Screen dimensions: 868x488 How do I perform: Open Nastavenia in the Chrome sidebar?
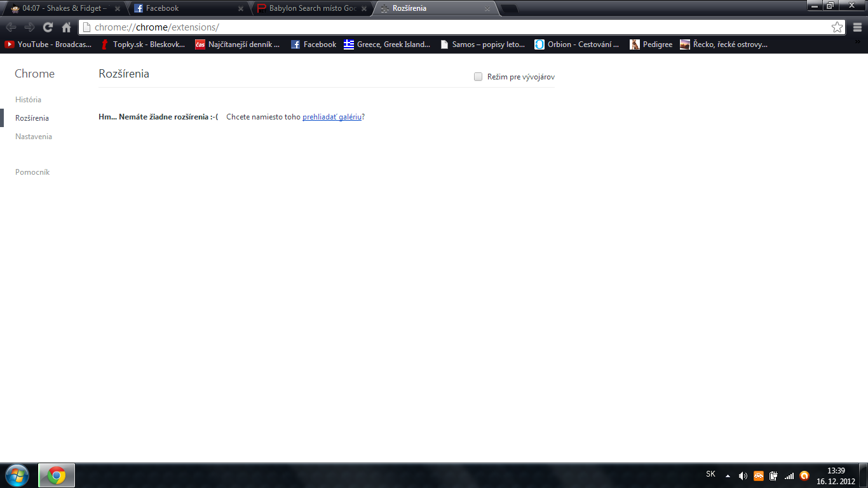click(x=34, y=137)
